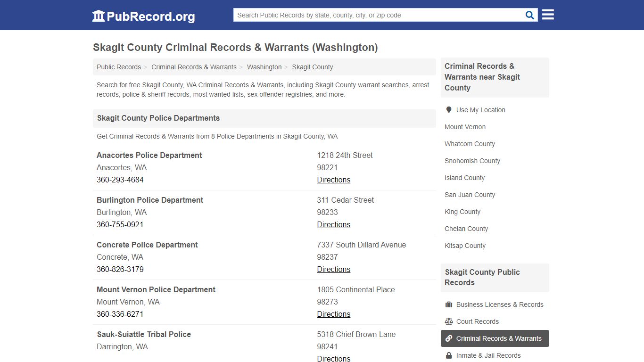
Task: Call Anacortes police number 360-293-4684
Action: click(x=120, y=180)
